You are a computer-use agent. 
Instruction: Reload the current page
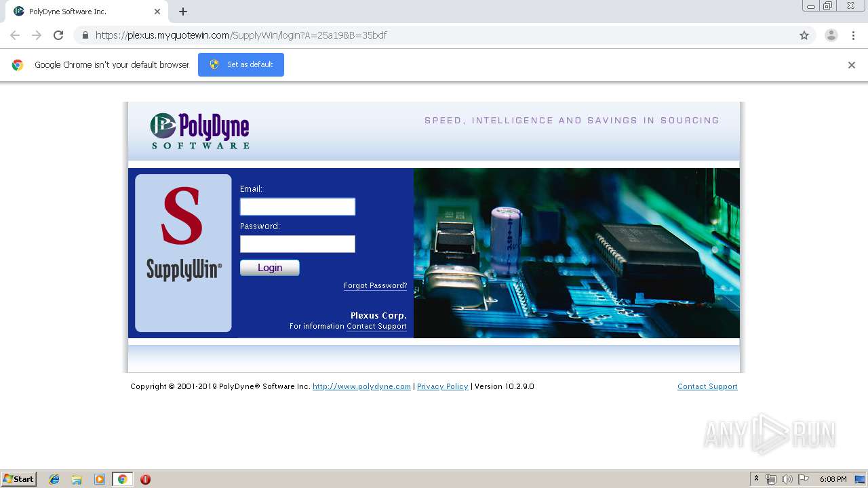(x=58, y=35)
